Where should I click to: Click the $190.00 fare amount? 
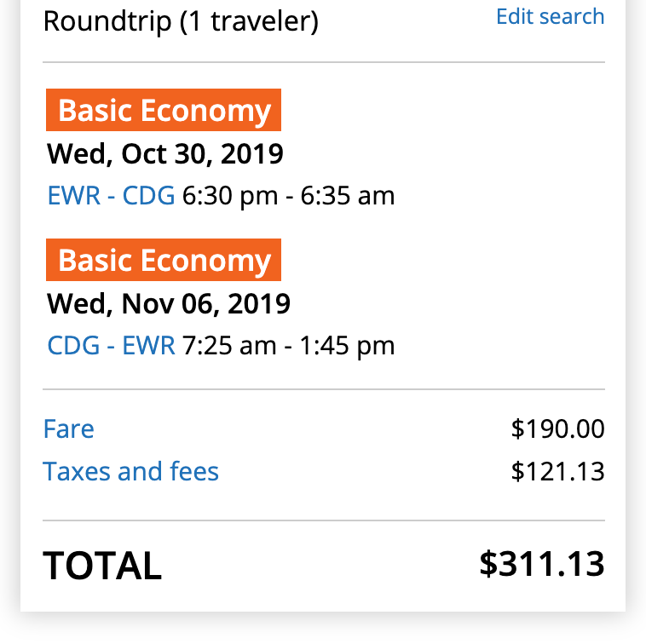[557, 428]
